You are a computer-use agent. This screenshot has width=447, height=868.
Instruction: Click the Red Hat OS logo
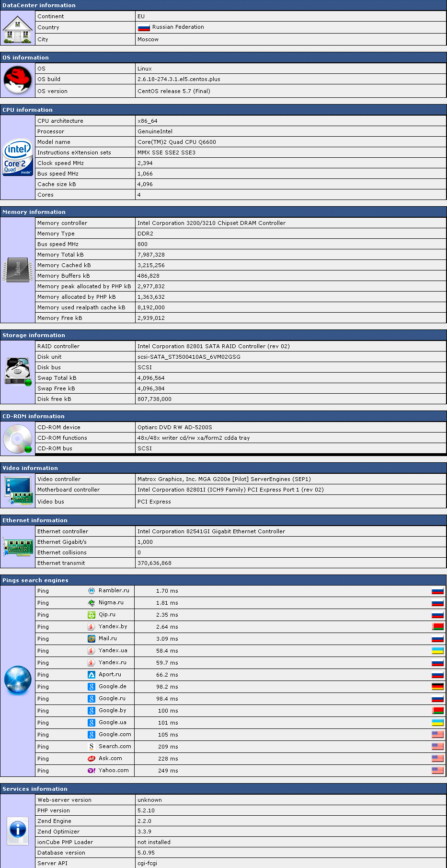[18, 80]
